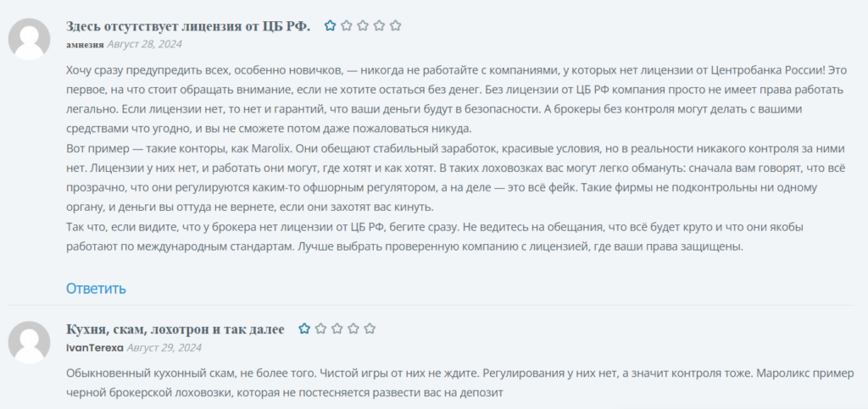Select the title 'Кухня, скам, лохотрон и так далее'

[x=175, y=329]
